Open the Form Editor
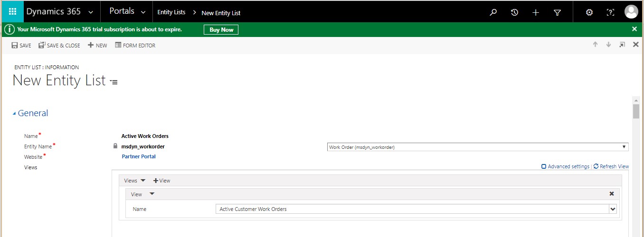The image size is (644, 237). click(x=135, y=46)
